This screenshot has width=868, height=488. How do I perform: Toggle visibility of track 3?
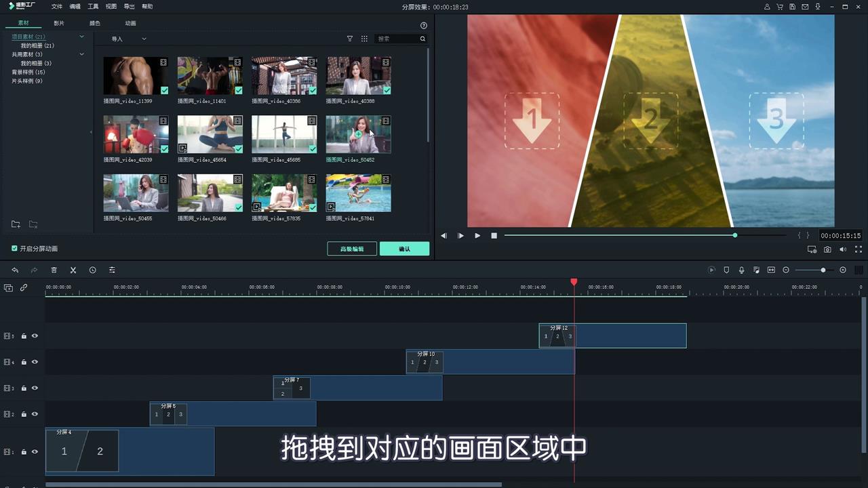point(35,388)
